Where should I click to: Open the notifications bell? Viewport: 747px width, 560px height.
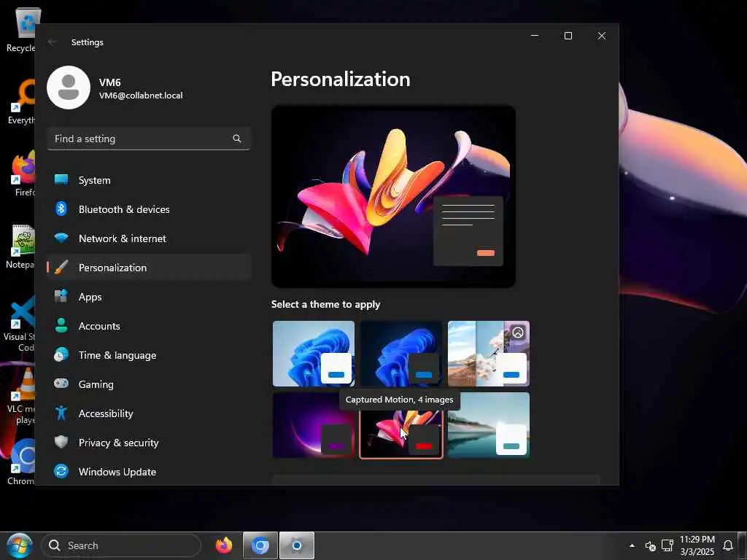click(x=728, y=545)
